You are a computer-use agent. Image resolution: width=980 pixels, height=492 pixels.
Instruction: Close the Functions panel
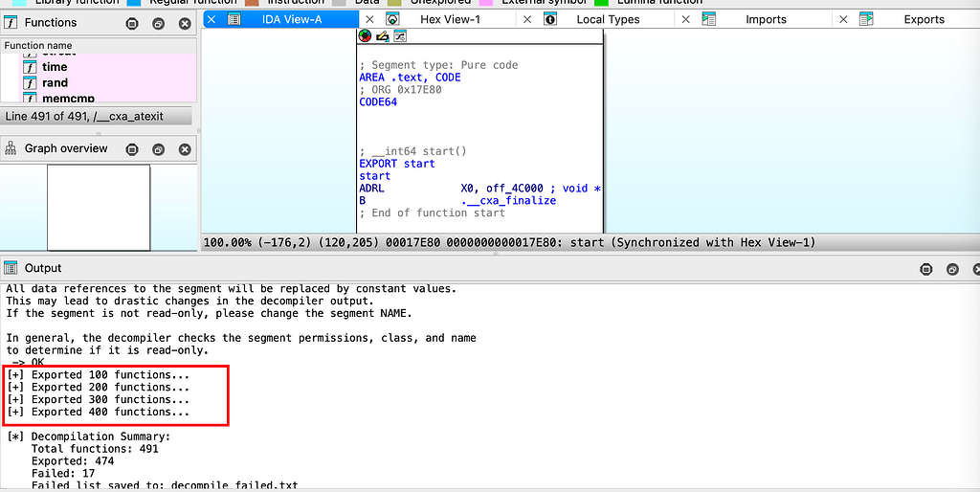[x=185, y=24]
